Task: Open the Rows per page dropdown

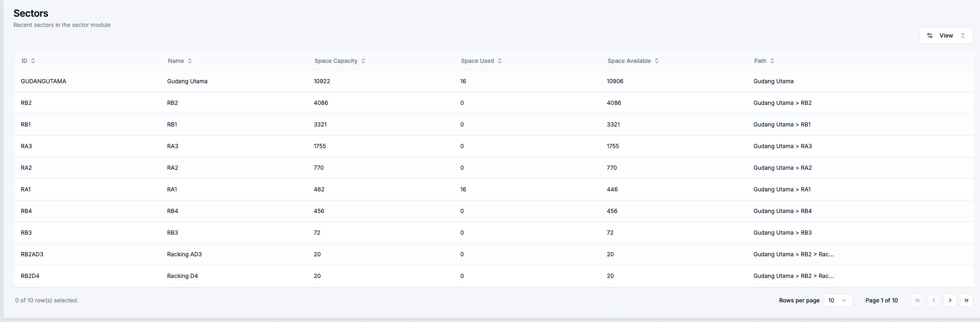Action: click(x=838, y=300)
